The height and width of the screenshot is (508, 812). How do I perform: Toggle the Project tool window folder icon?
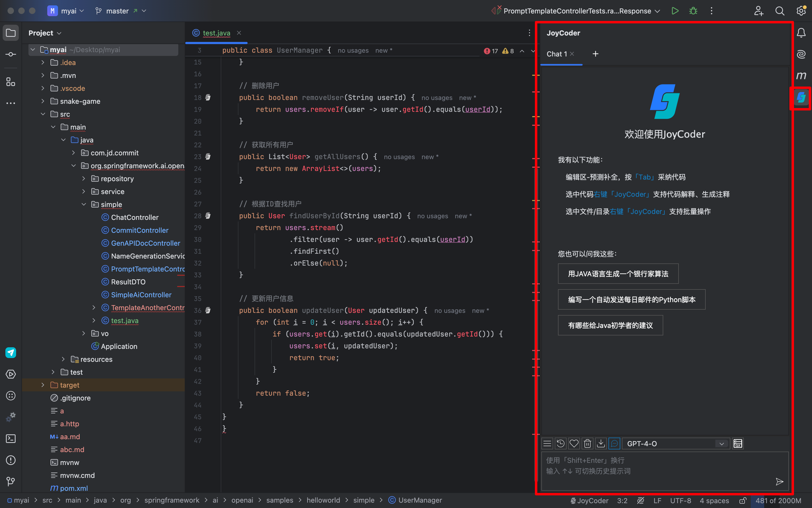click(x=11, y=33)
